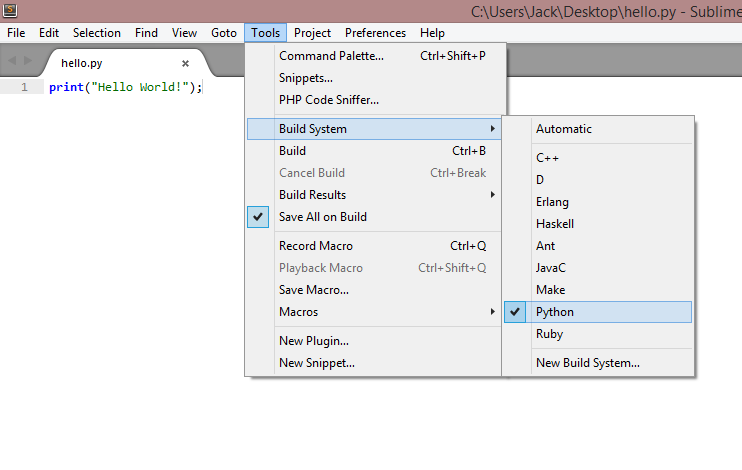Click New Snippet... entry
This screenshot has width=742, height=470.
(x=374, y=363)
